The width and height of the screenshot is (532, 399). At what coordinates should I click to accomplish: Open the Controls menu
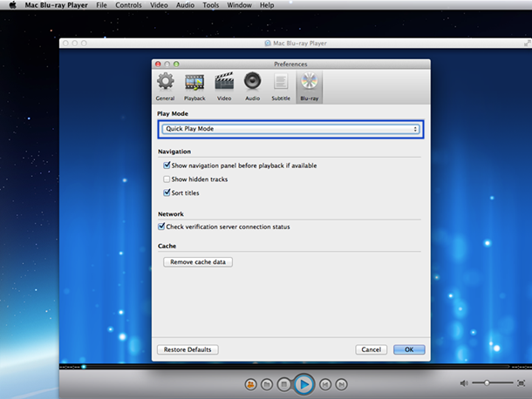pos(128,5)
